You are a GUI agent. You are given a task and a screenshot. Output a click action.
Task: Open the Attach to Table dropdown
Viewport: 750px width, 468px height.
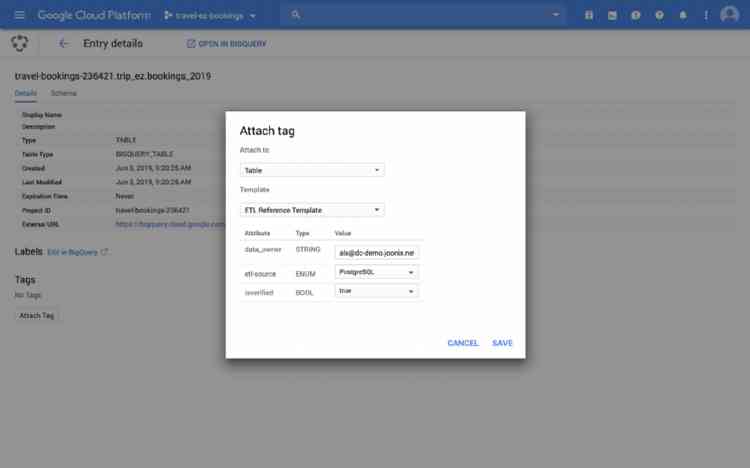pyautogui.click(x=312, y=170)
